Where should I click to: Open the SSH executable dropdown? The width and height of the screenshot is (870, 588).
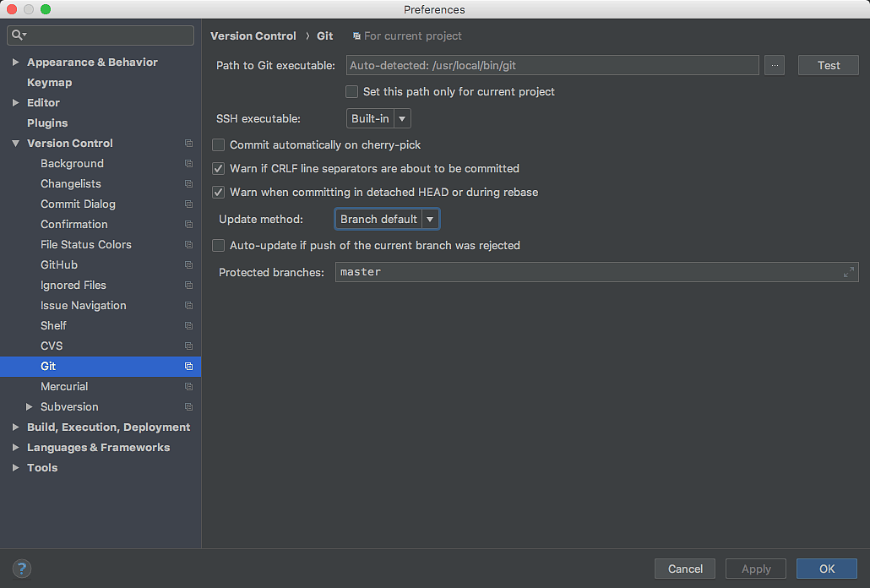[378, 119]
